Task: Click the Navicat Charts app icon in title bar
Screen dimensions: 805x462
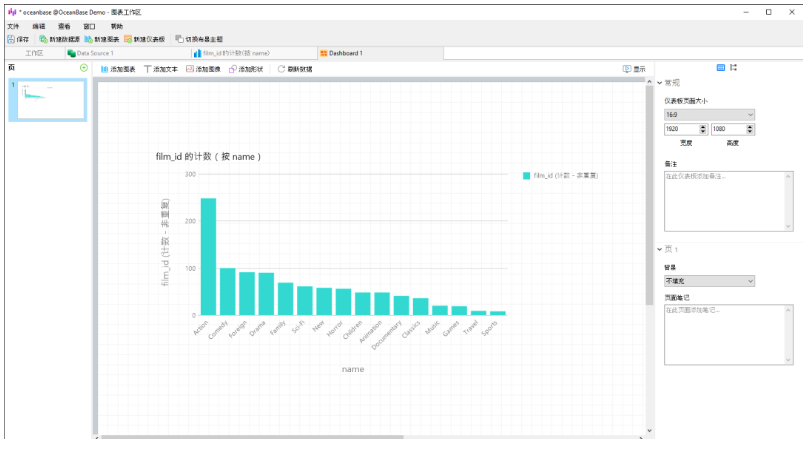Action: click(x=12, y=12)
